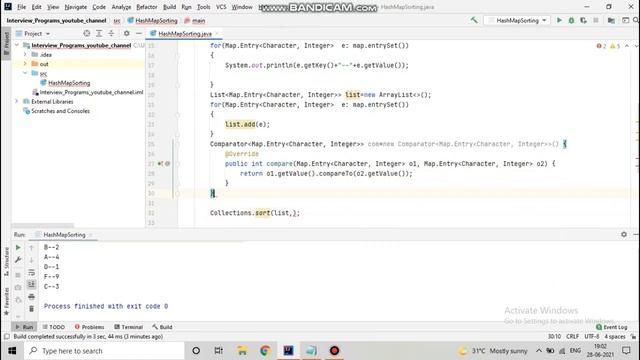
Task: Click the Task View icon in taskbar
Action: [x=218, y=351]
